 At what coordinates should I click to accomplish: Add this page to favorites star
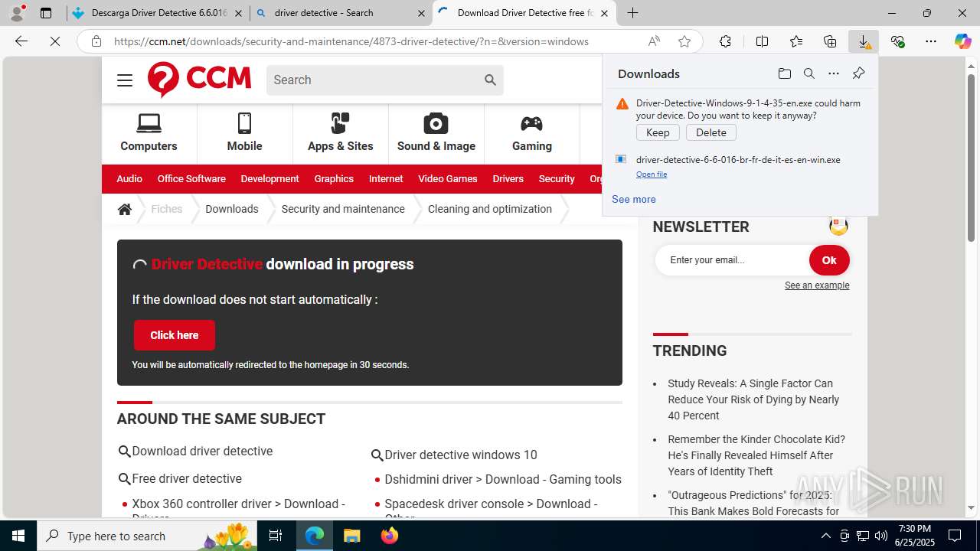click(x=684, y=41)
